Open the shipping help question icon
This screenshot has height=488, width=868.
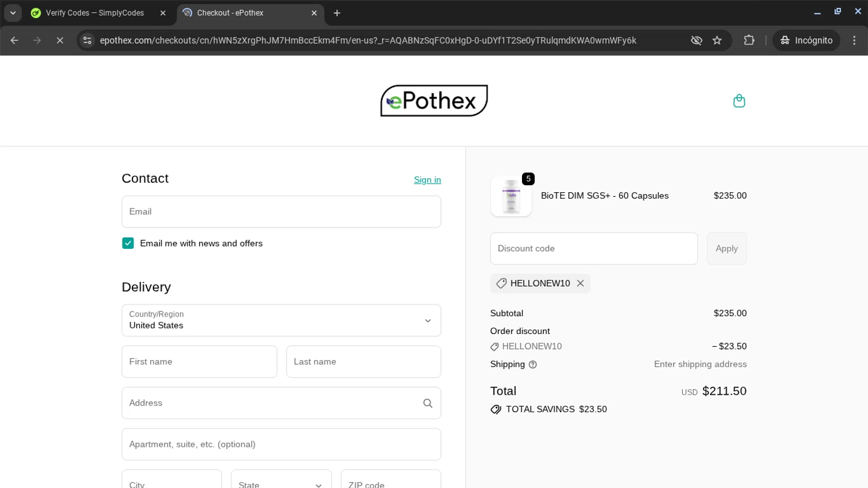(x=533, y=365)
